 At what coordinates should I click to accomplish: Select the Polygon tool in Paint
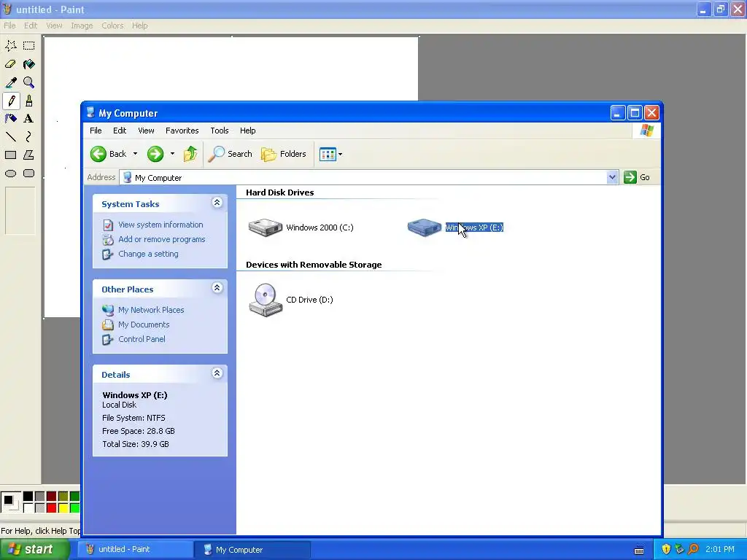point(29,155)
